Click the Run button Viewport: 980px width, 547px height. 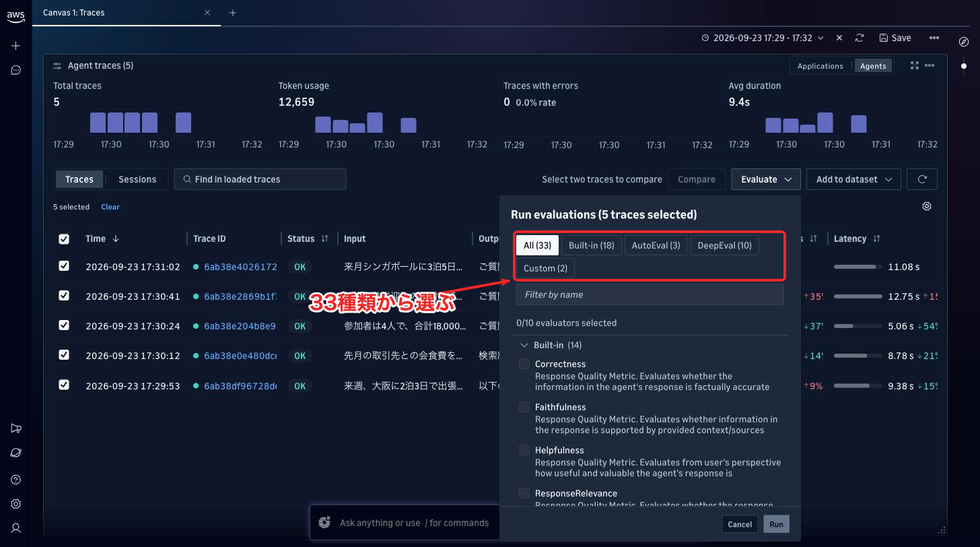776,524
